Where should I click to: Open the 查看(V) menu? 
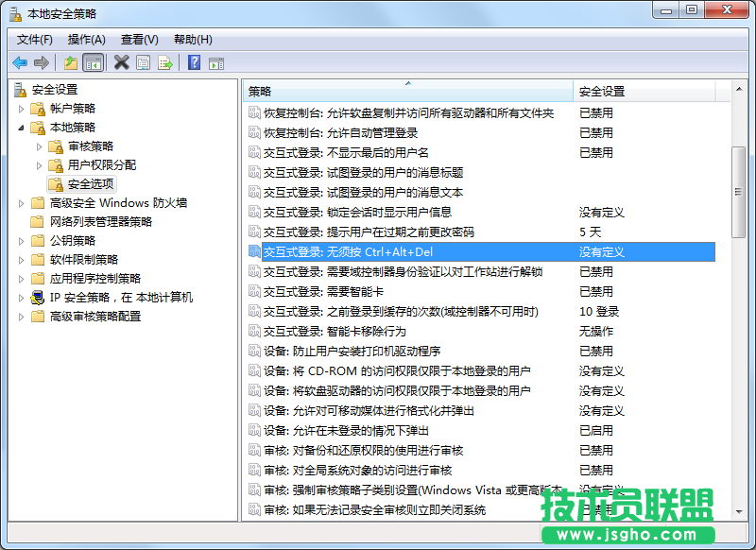pyautogui.click(x=138, y=39)
